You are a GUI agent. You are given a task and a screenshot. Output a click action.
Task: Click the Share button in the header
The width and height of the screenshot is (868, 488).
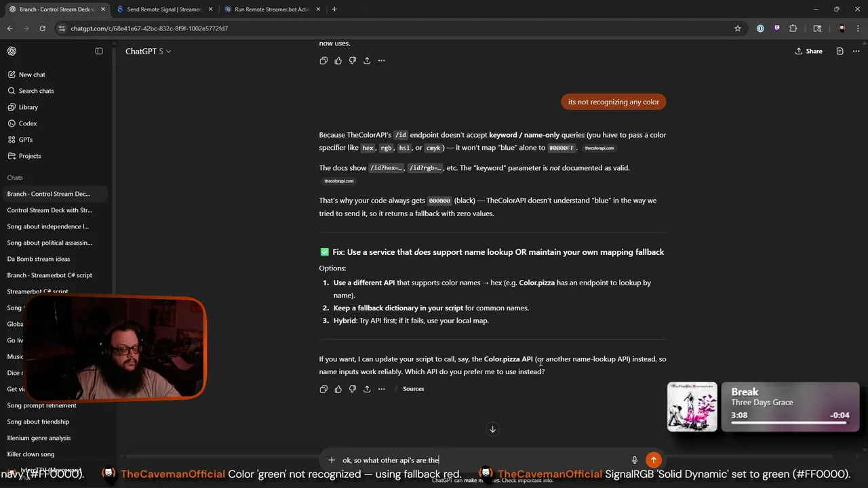tap(809, 51)
